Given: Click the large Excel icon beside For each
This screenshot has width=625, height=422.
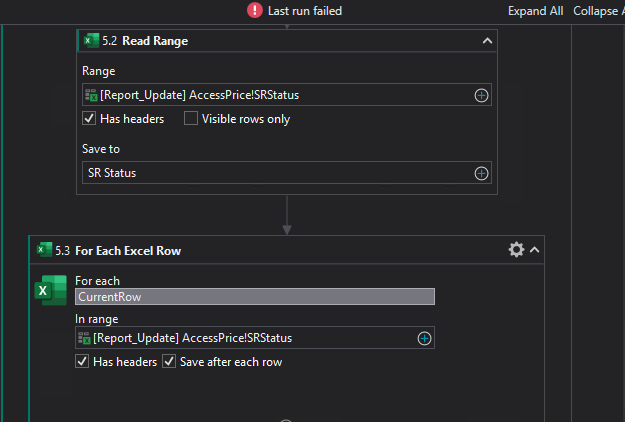Looking at the screenshot, I should point(52,290).
